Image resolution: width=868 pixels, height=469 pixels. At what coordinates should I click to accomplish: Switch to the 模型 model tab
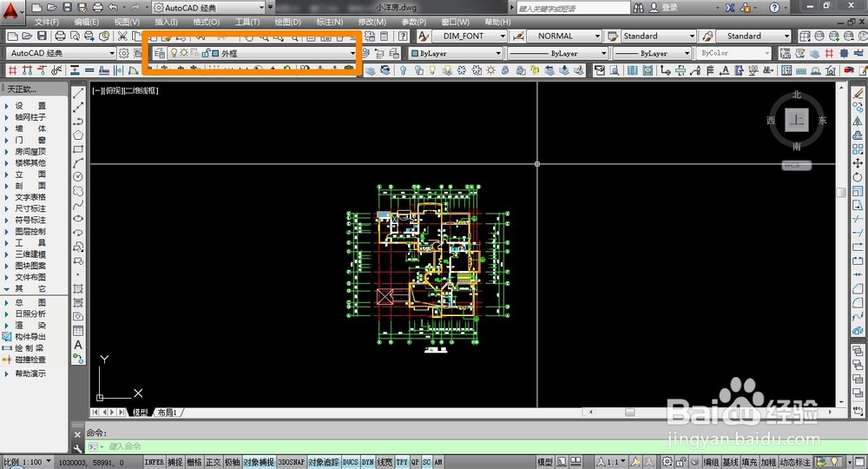click(x=140, y=413)
